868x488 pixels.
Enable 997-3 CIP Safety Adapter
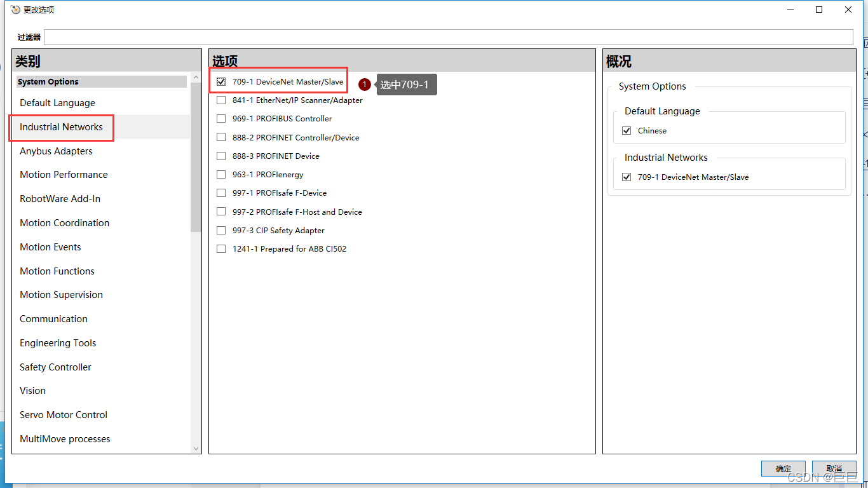(221, 230)
